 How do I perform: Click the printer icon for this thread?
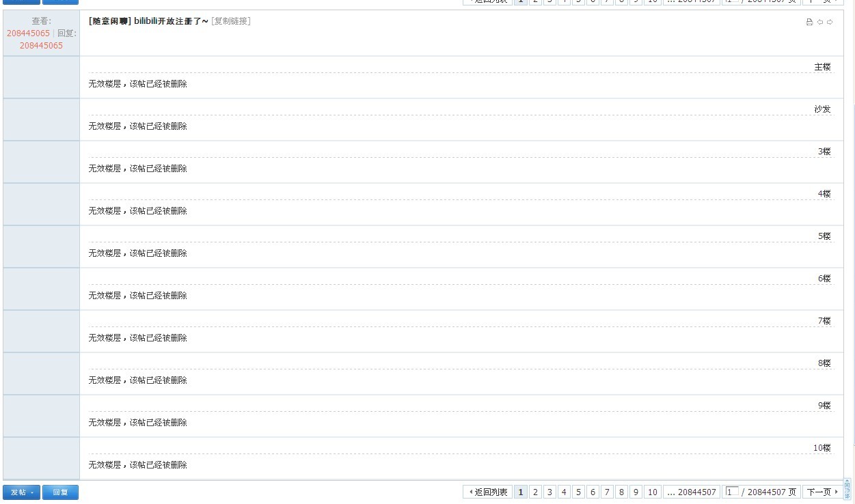click(809, 23)
